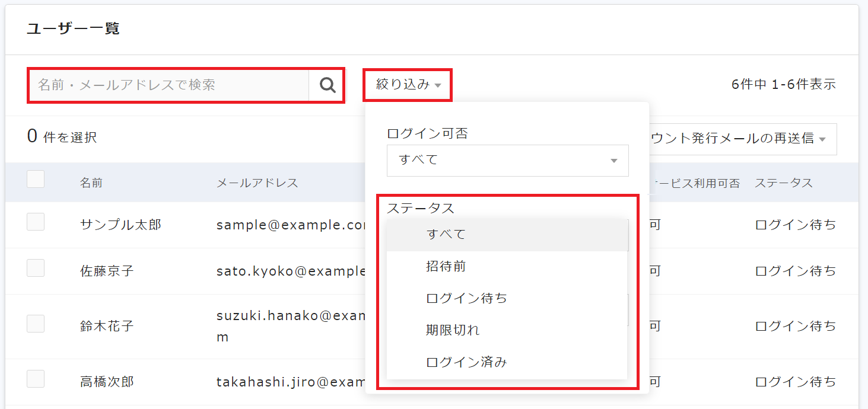868x409 pixels.
Task: Click the ステータス column header in table
Action: [784, 183]
